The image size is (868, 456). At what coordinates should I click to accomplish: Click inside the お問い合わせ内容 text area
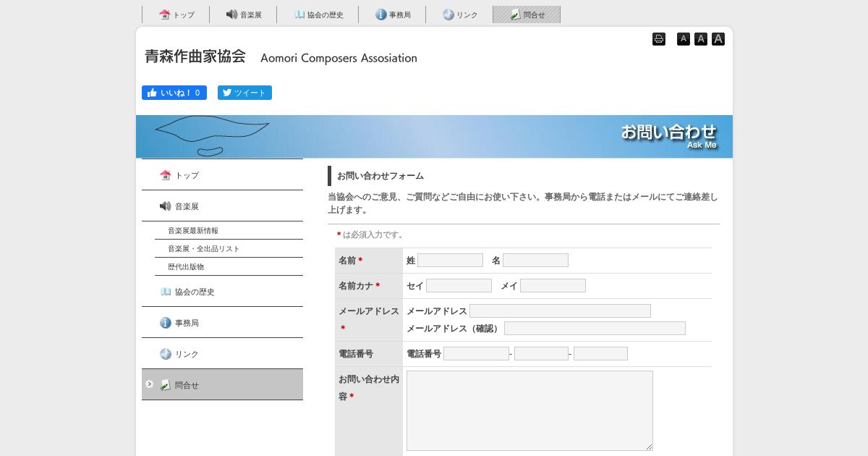pos(529,410)
